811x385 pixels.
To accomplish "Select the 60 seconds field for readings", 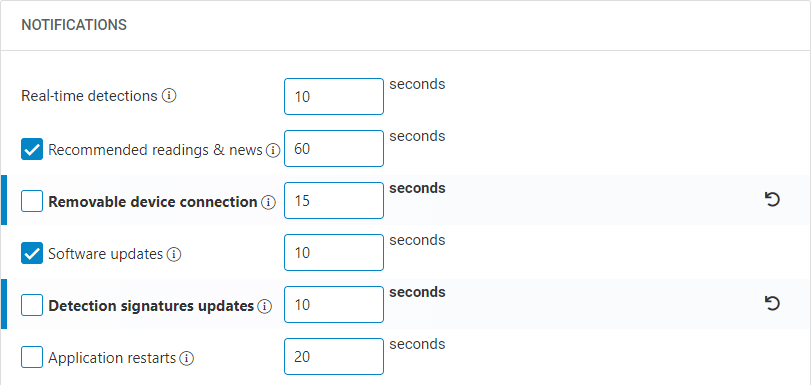I will click(334, 149).
